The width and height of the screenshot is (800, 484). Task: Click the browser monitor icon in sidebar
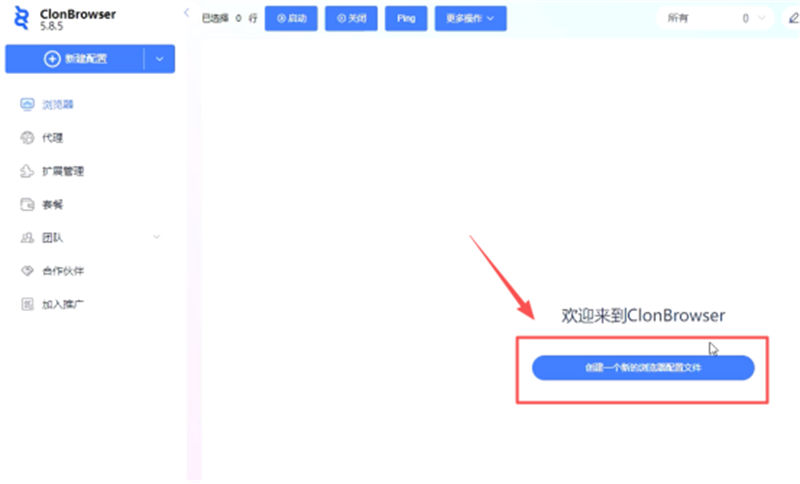click(x=27, y=105)
